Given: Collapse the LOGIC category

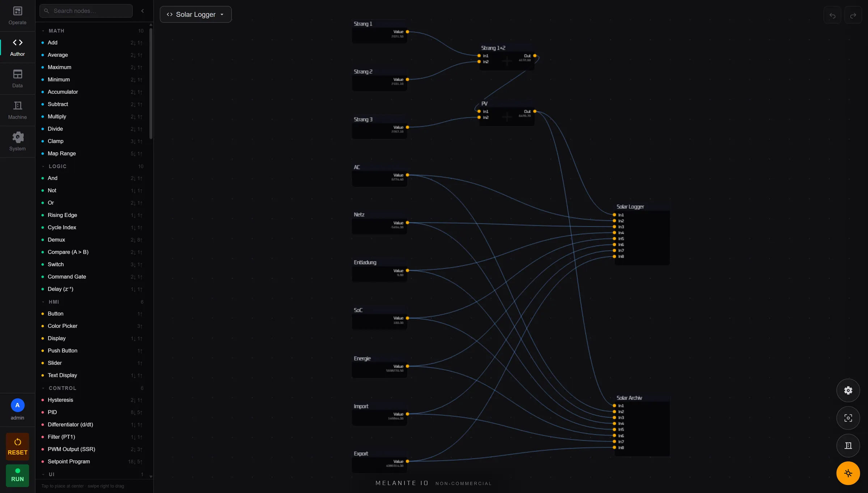Looking at the screenshot, I should [x=92, y=166].
